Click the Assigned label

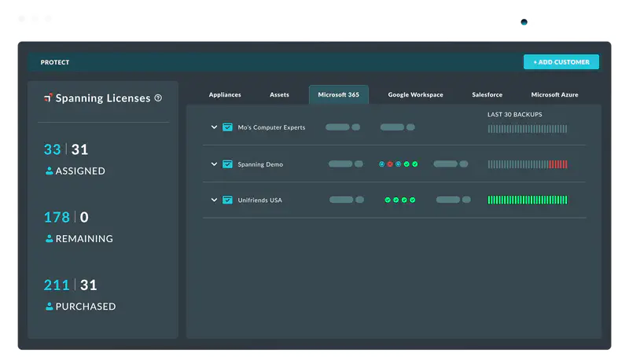pos(80,171)
